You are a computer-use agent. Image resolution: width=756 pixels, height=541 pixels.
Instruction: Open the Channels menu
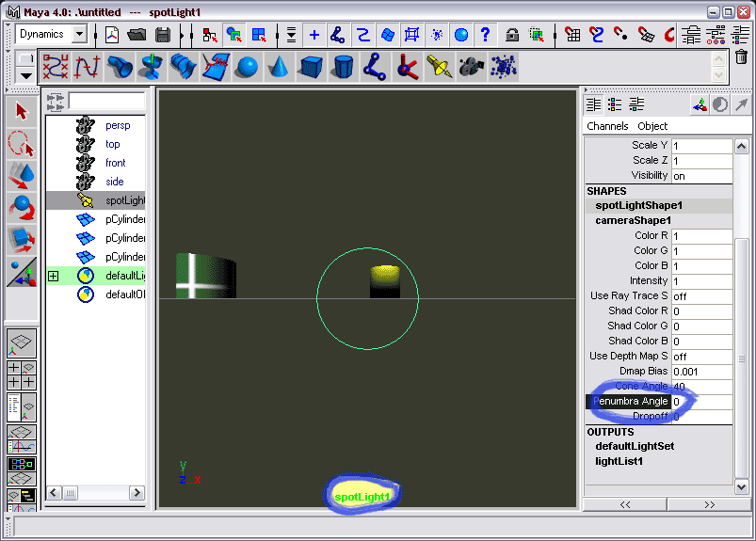click(607, 126)
